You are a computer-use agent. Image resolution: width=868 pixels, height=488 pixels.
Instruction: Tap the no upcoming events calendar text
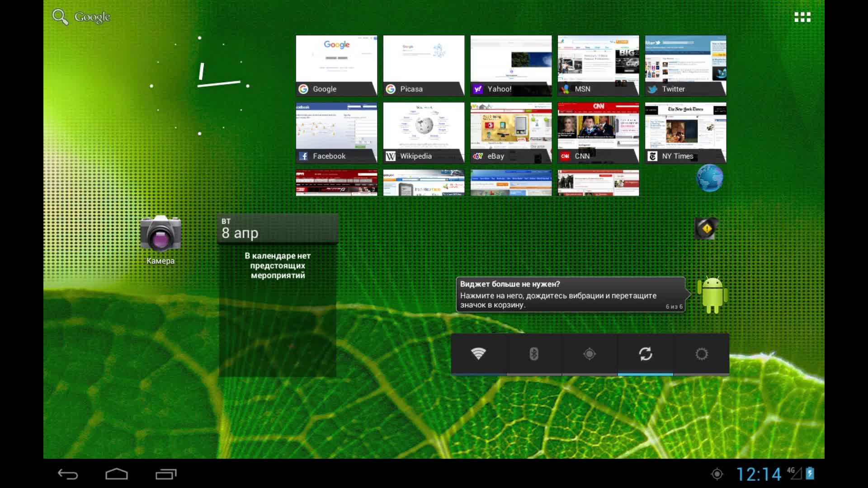(x=278, y=266)
